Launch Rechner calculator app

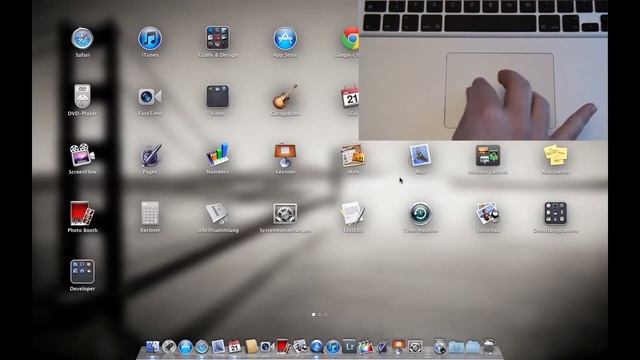(150, 213)
